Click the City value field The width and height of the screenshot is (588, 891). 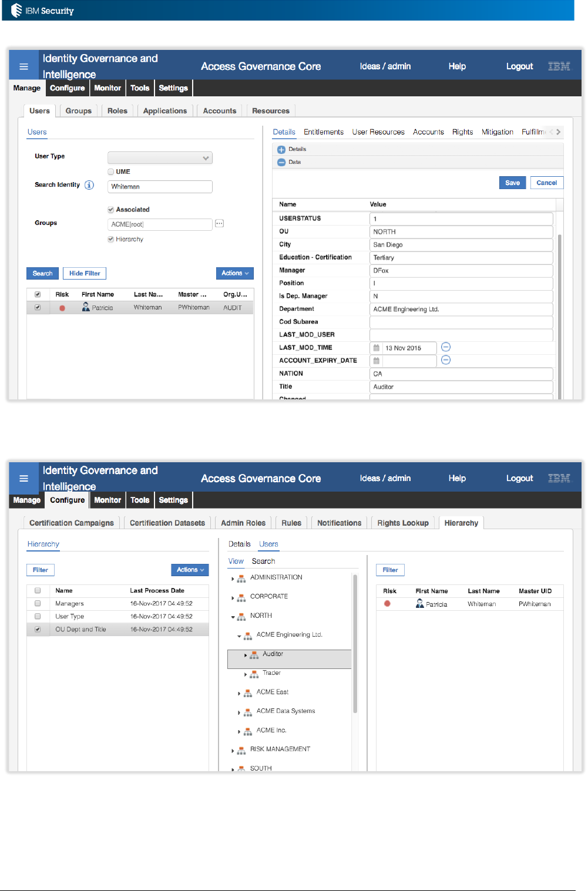(x=461, y=245)
